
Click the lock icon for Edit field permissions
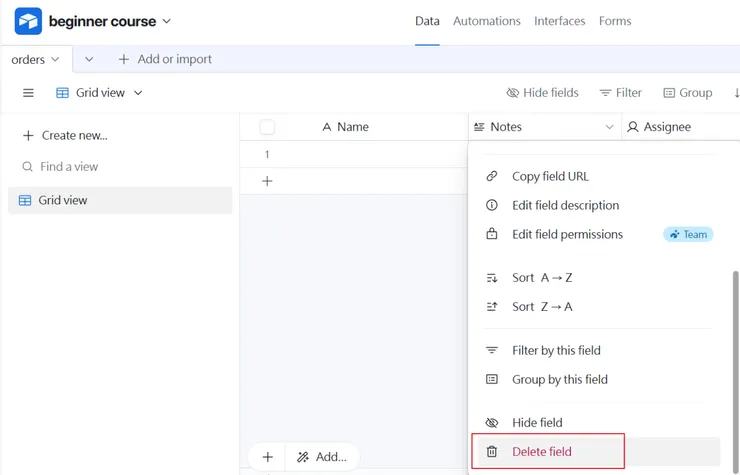(492, 234)
